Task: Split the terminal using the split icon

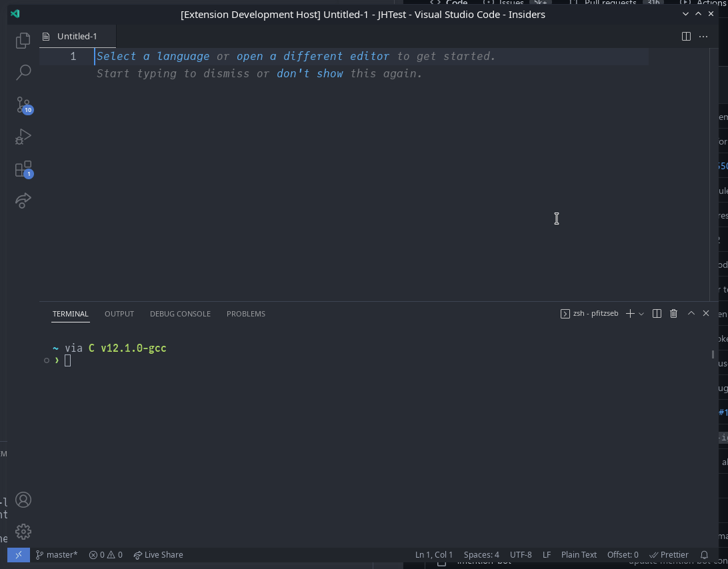Action: [657, 313]
